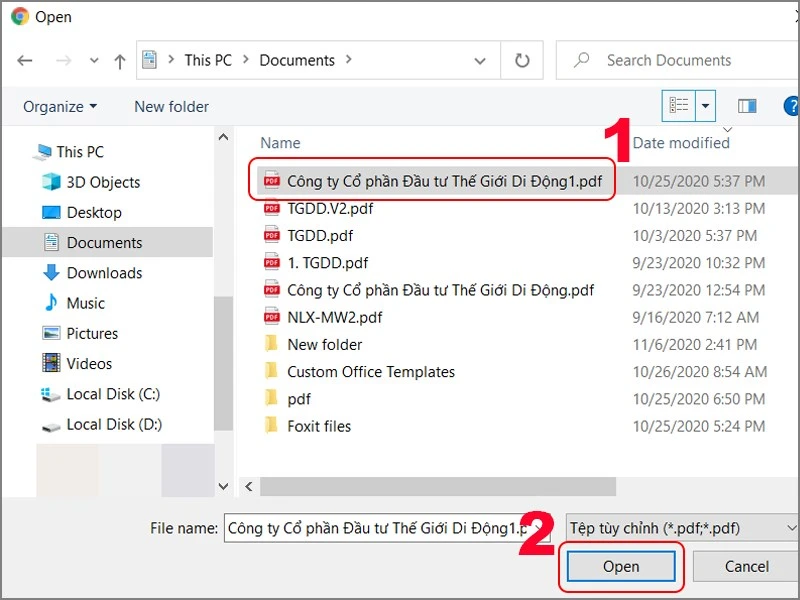Select Công ty Cổ phần Đầu tư Thế Giới Di Động.pdf
The width and height of the screenshot is (800, 600).
pyautogui.click(x=440, y=290)
